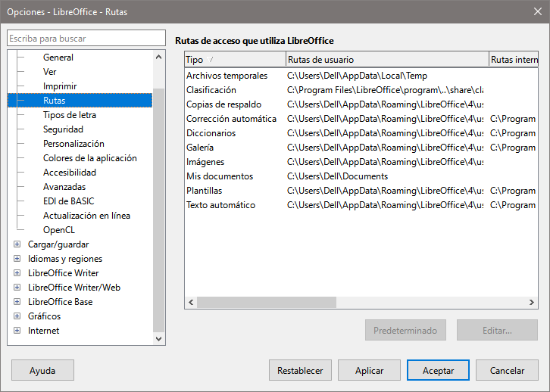This screenshot has width=550, height=392.
Task: Click the horizontal scrollbar thumb of paths table
Action: tap(267, 302)
